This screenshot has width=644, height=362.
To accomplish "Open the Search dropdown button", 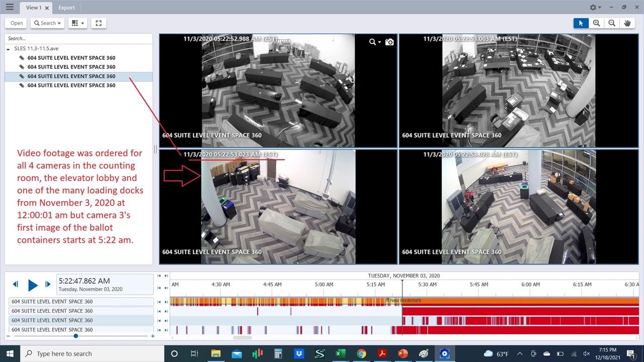I will tap(47, 23).
